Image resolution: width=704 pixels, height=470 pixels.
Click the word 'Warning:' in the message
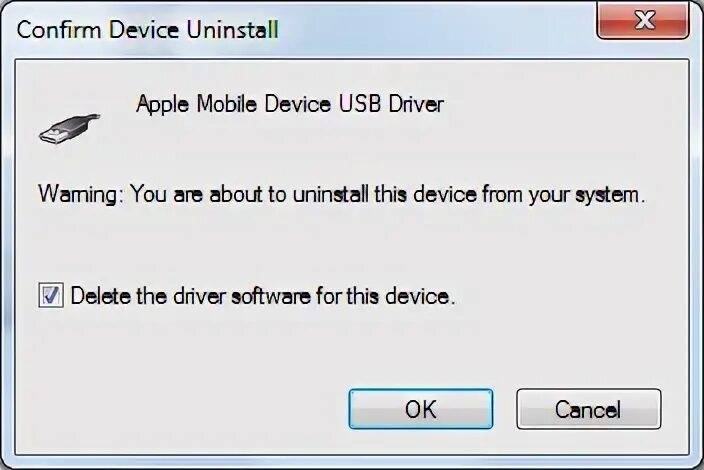point(80,195)
